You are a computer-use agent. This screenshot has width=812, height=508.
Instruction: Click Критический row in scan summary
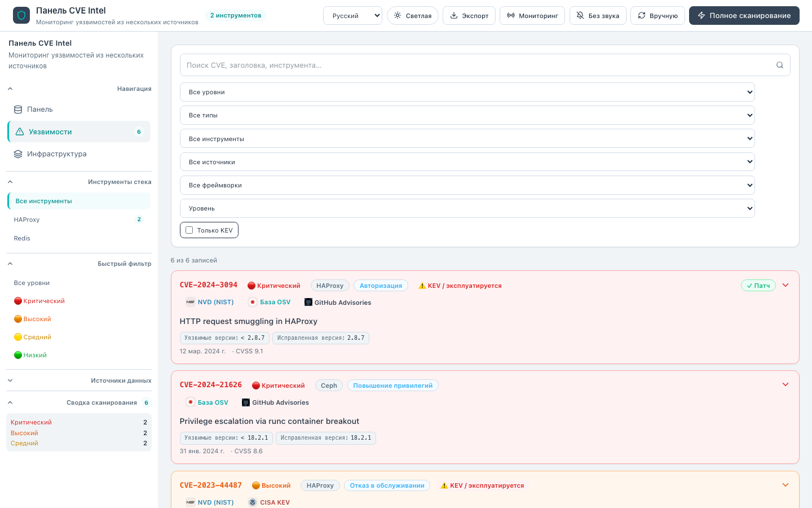79,422
